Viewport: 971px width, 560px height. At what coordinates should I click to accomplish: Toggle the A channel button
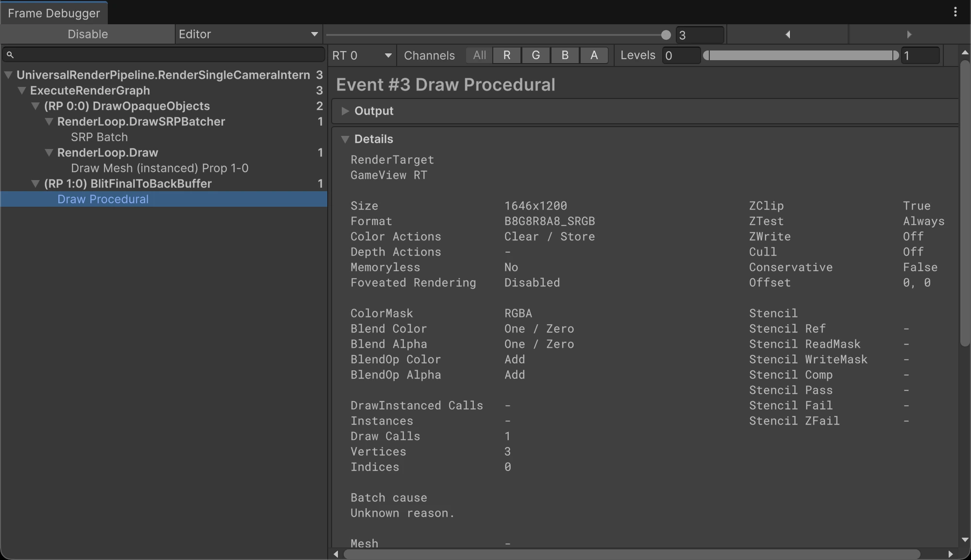coord(594,55)
